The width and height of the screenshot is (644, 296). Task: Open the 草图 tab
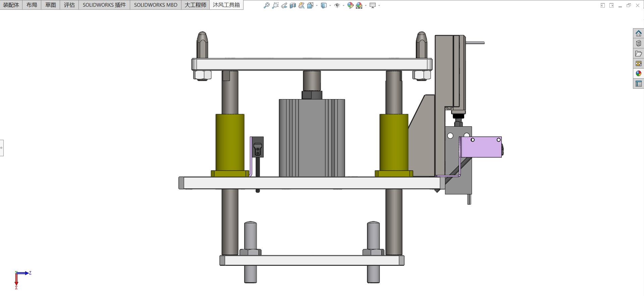(x=51, y=5)
